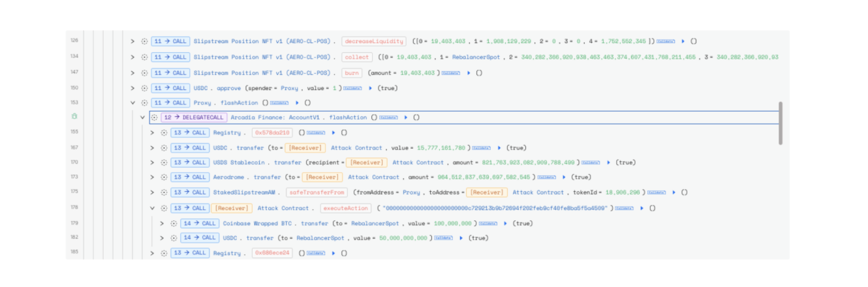
Task: Click the dotted-circle icon on the Aerodrome transfer row
Action: (x=164, y=177)
